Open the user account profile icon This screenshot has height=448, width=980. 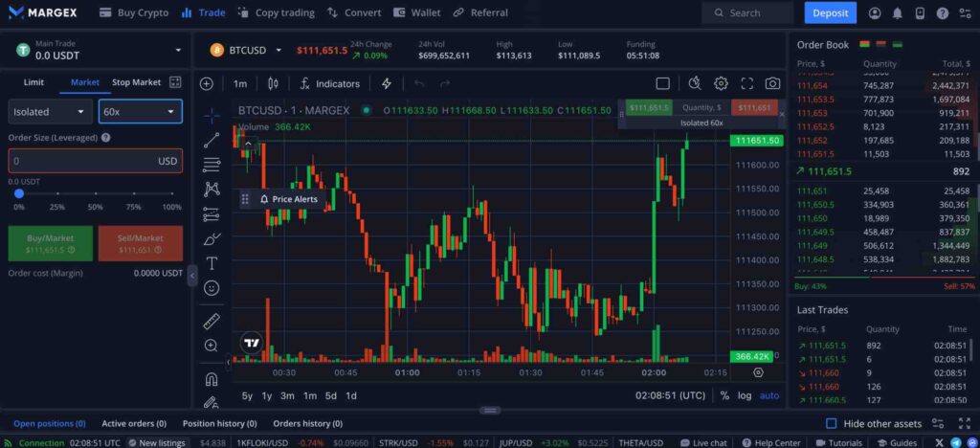[875, 12]
